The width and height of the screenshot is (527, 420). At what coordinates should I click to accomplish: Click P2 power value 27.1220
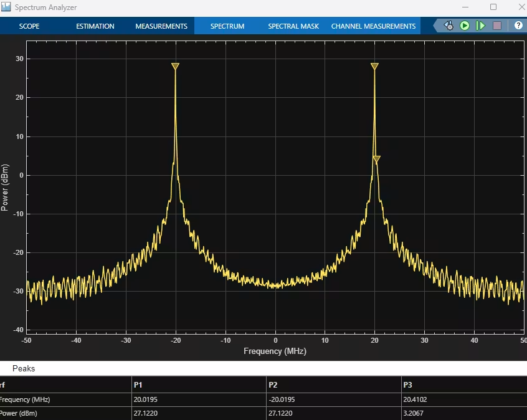tap(280, 413)
